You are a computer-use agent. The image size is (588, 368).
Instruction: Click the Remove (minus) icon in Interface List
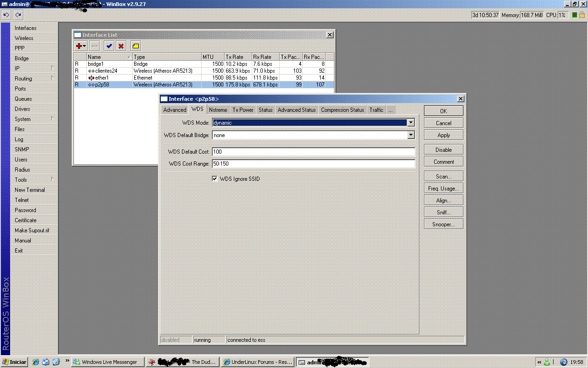pyautogui.click(x=94, y=46)
